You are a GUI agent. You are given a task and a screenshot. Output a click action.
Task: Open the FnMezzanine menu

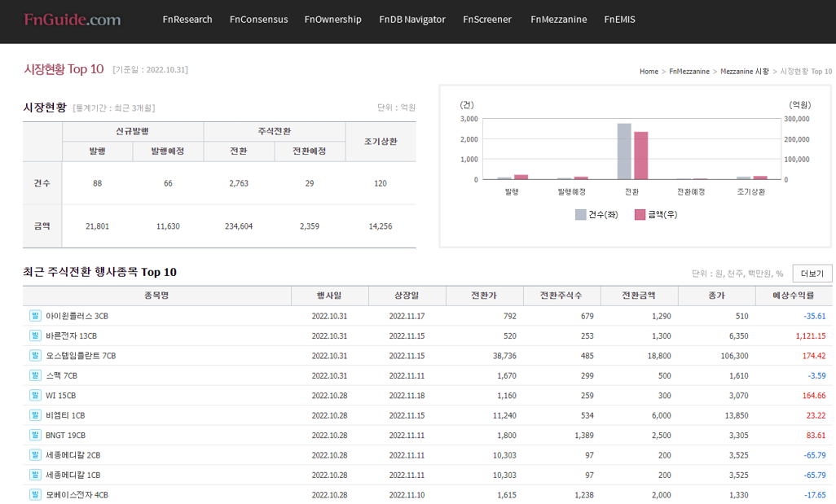coord(558,20)
